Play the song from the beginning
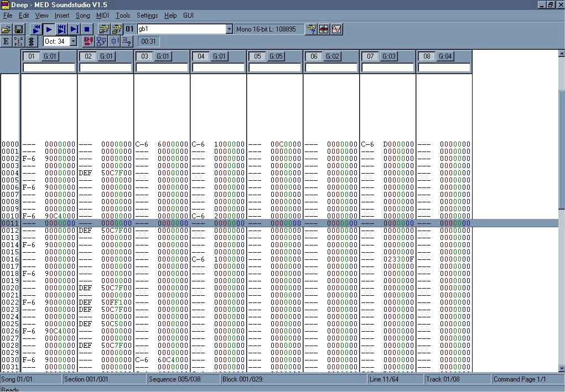The width and height of the screenshot is (565, 392). point(36,29)
